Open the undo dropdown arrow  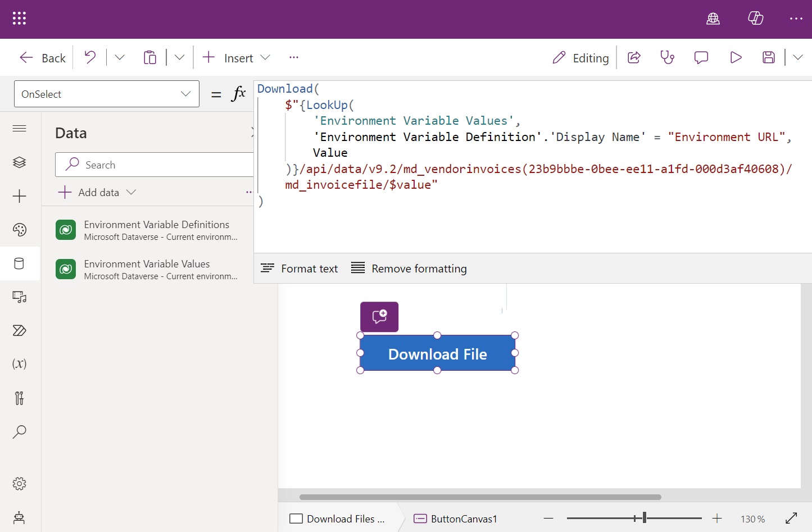click(x=119, y=57)
